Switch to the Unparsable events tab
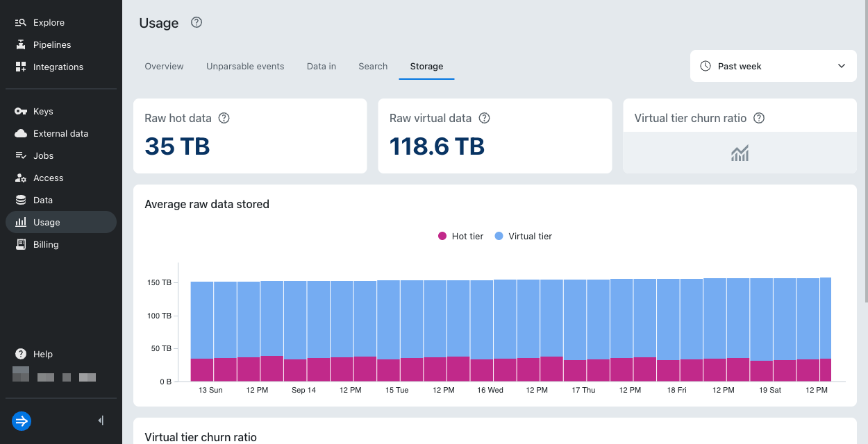The width and height of the screenshot is (868, 444). [245, 66]
